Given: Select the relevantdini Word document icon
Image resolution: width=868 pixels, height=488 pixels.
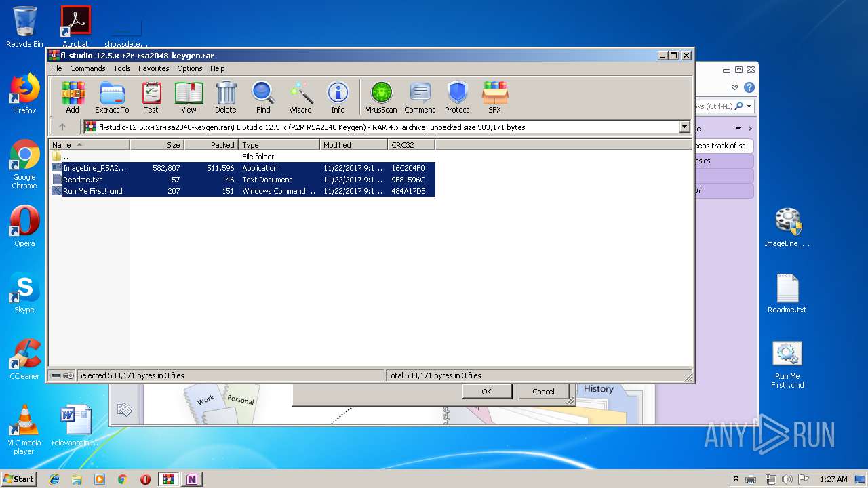Looking at the screenshot, I should 75,426.
